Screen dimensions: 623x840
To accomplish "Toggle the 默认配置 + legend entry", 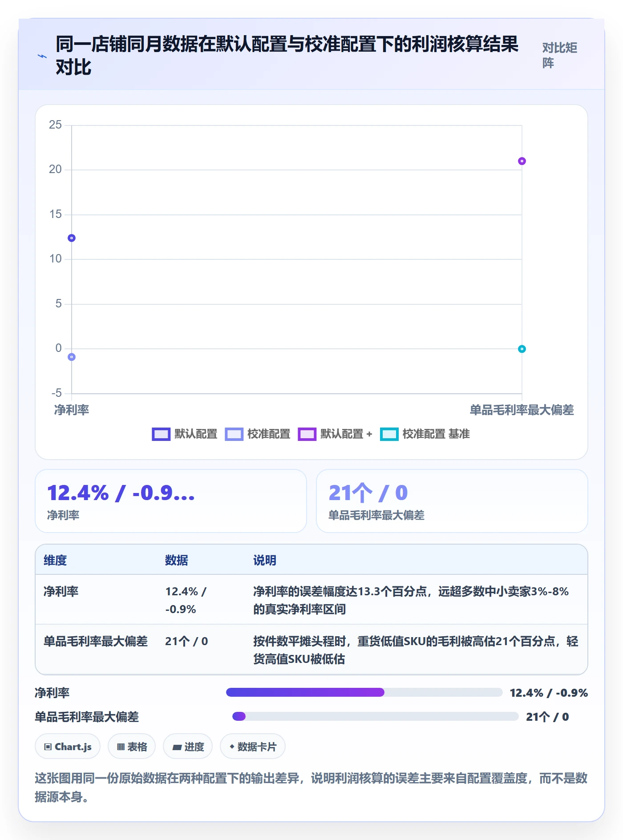I will (335, 434).
